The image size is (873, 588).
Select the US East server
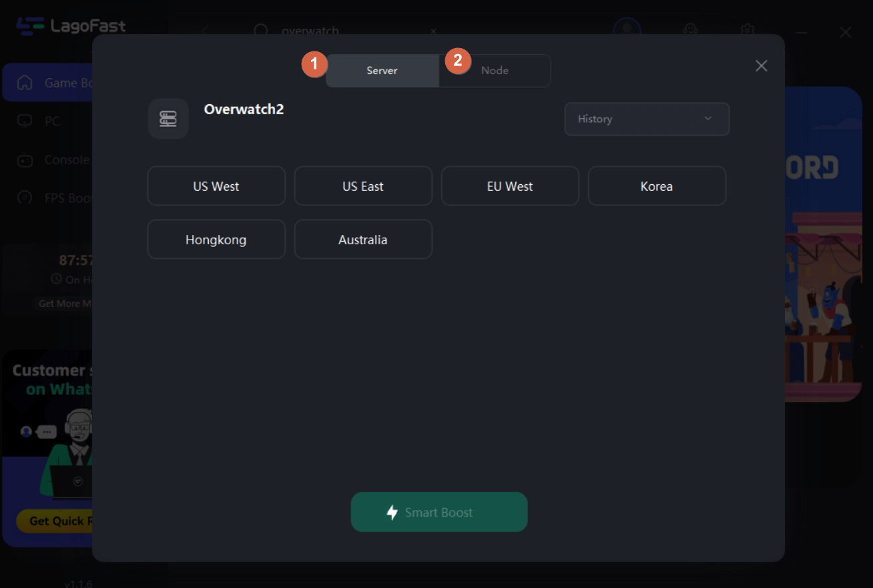363,186
